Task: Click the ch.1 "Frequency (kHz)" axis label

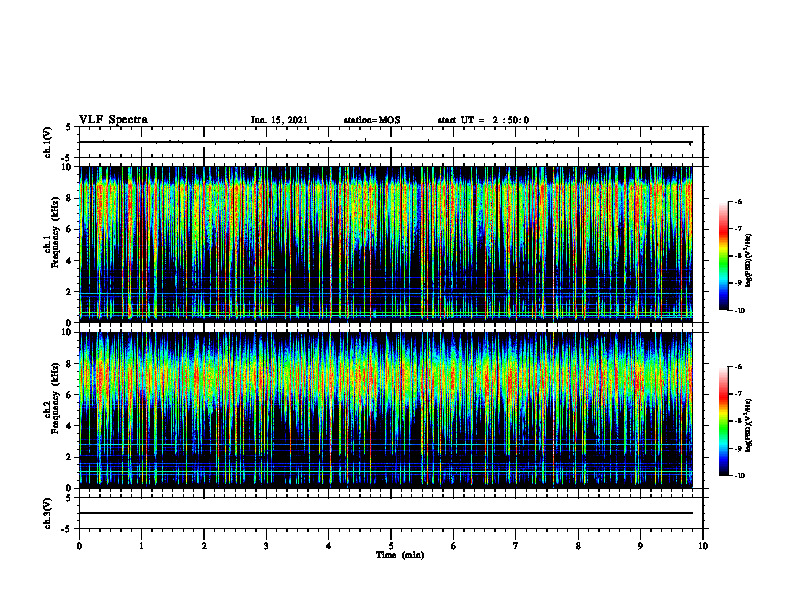Action: 56,233
